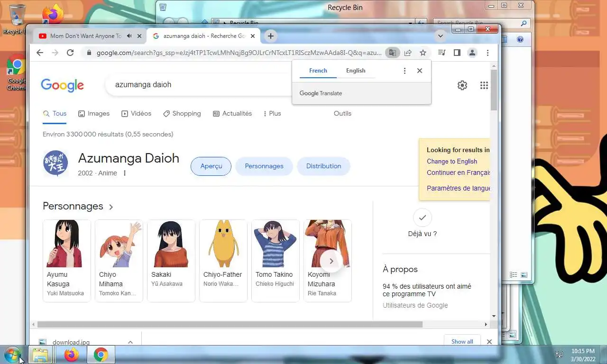Mute the YouTube tab audio icon

(129, 36)
